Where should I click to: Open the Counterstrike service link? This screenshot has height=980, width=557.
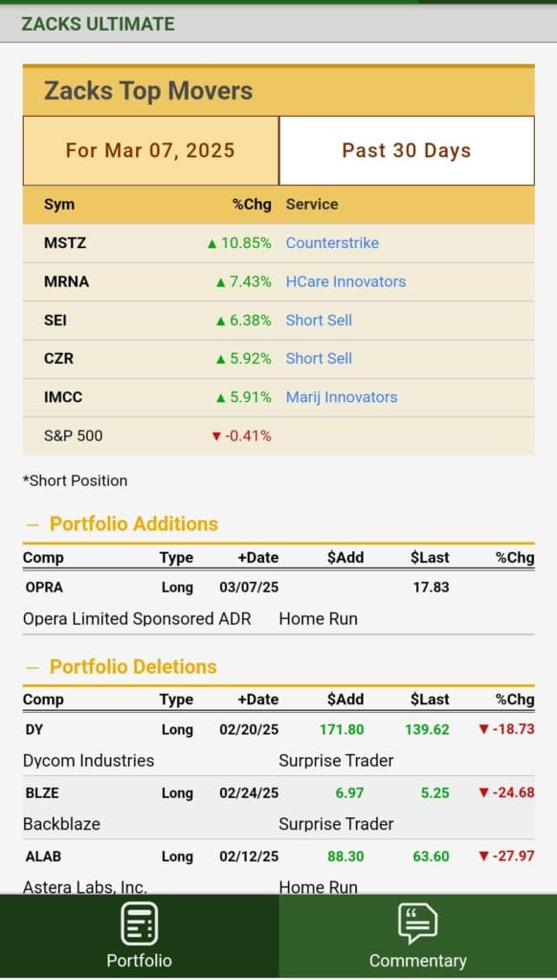[332, 243]
